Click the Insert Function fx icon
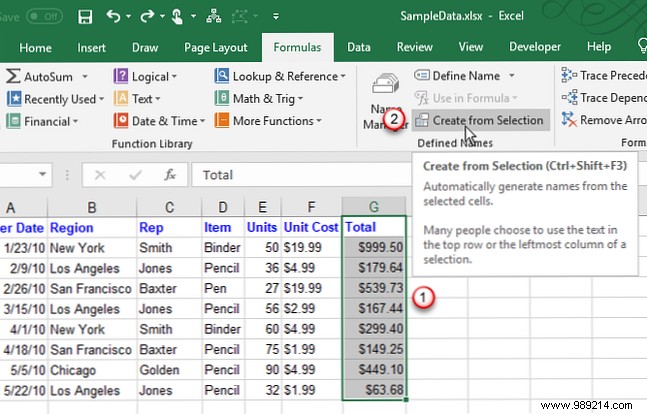The width and height of the screenshot is (647, 414). (x=170, y=175)
